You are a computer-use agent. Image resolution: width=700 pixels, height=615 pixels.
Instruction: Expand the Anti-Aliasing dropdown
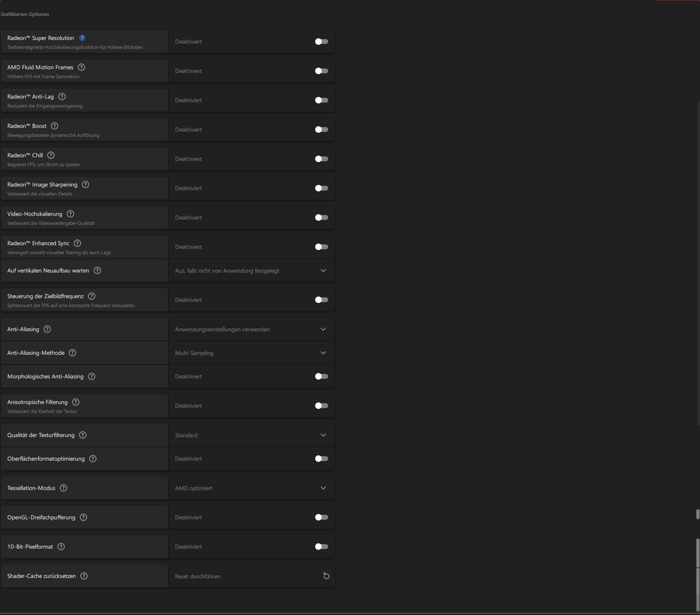coord(252,329)
